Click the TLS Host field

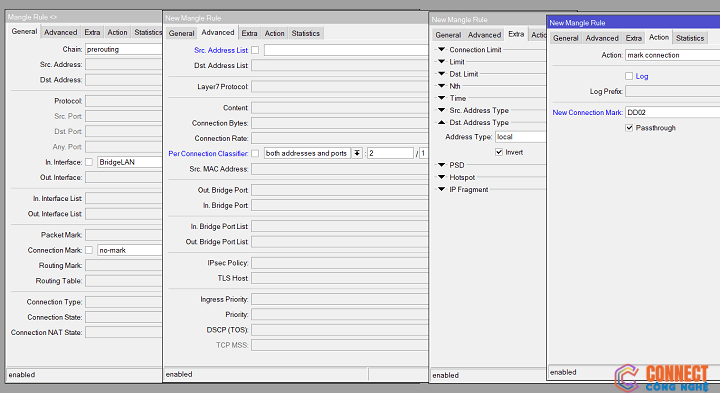(339, 278)
